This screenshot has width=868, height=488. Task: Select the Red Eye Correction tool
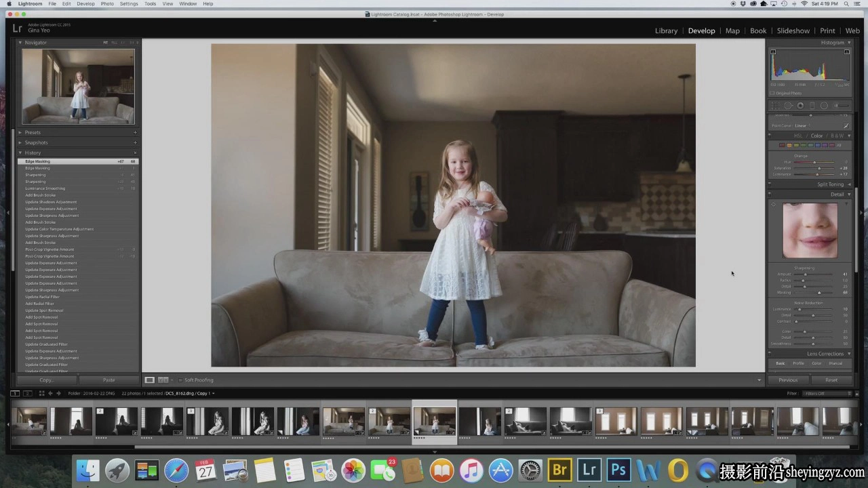(x=800, y=106)
